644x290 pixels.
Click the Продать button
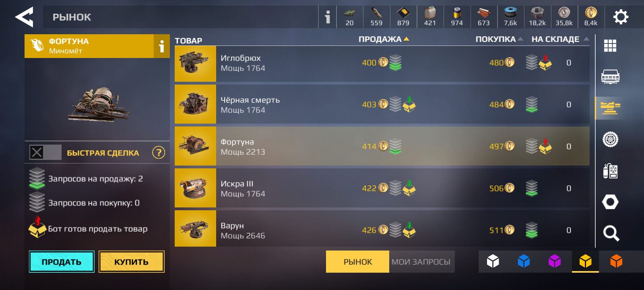[62, 262]
